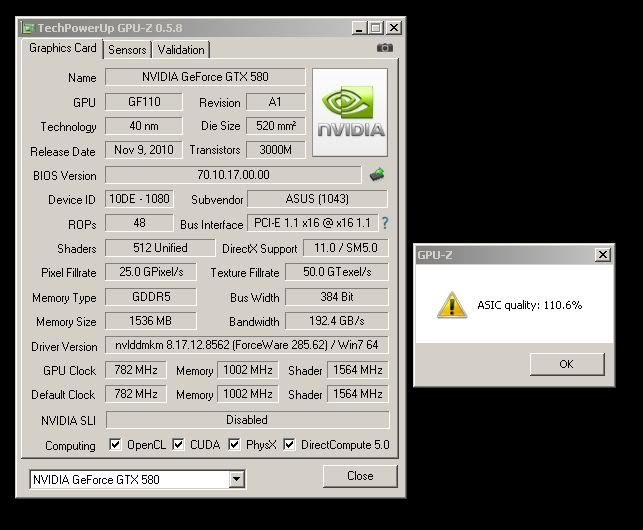Click the Technology field showing 40 nm
This screenshot has width=643, height=530.
[x=144, y=126]
